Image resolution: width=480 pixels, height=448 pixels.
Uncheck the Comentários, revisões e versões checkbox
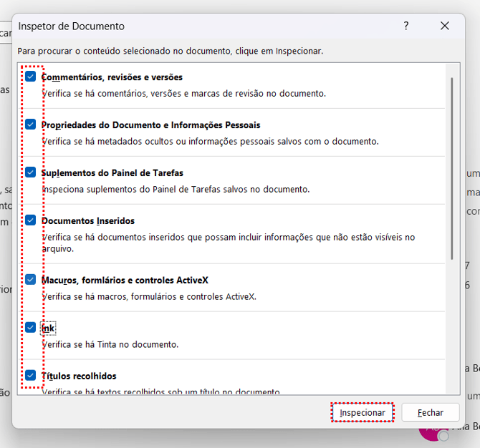coord(31,77)
